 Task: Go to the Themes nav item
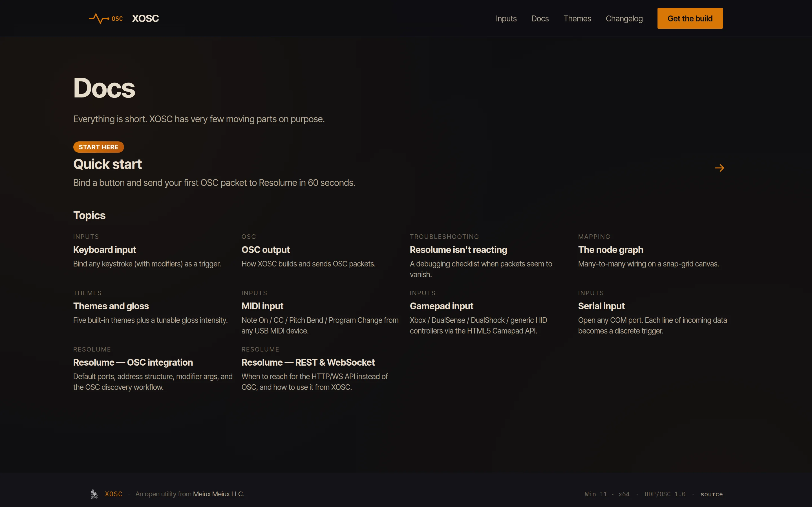click(x=577, y=19)
